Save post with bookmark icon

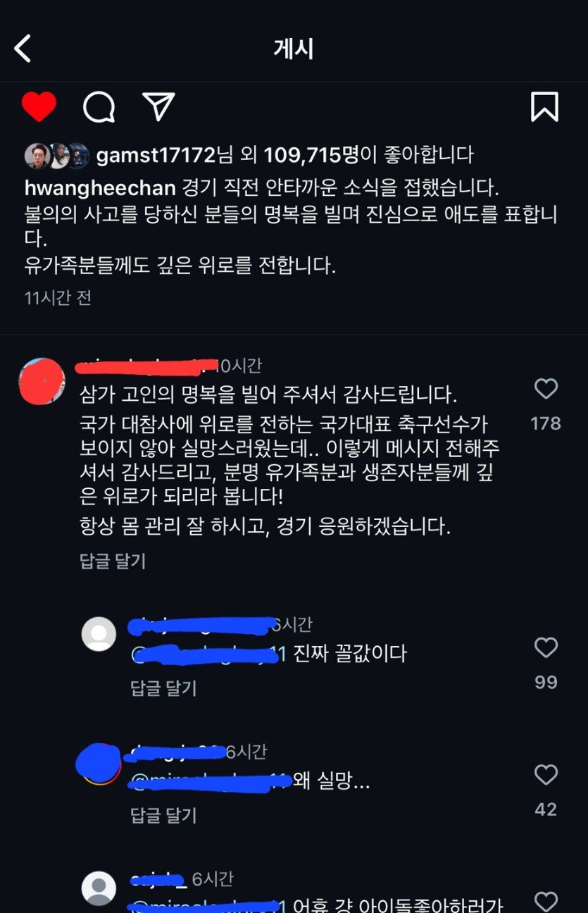(544, 107)
